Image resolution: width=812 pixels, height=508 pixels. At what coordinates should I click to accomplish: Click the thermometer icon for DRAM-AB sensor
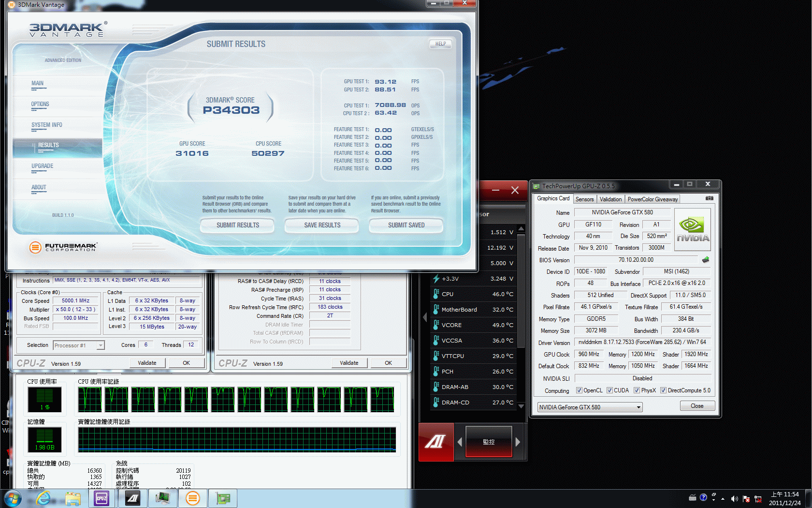(x=436, y=387)
